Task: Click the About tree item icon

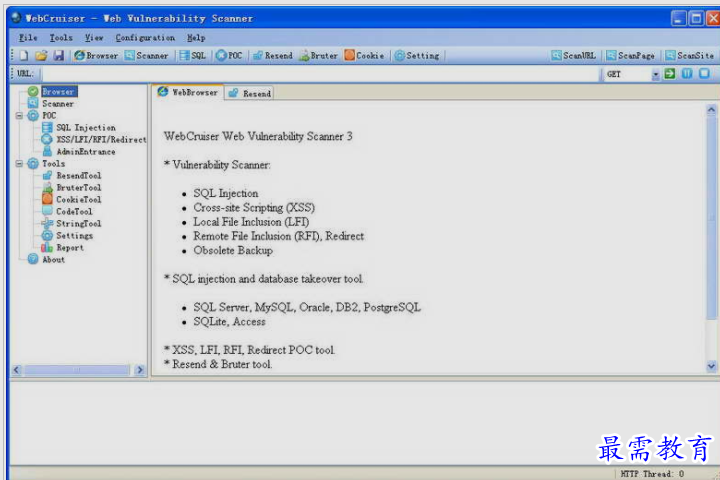Action: coord(33,259)
